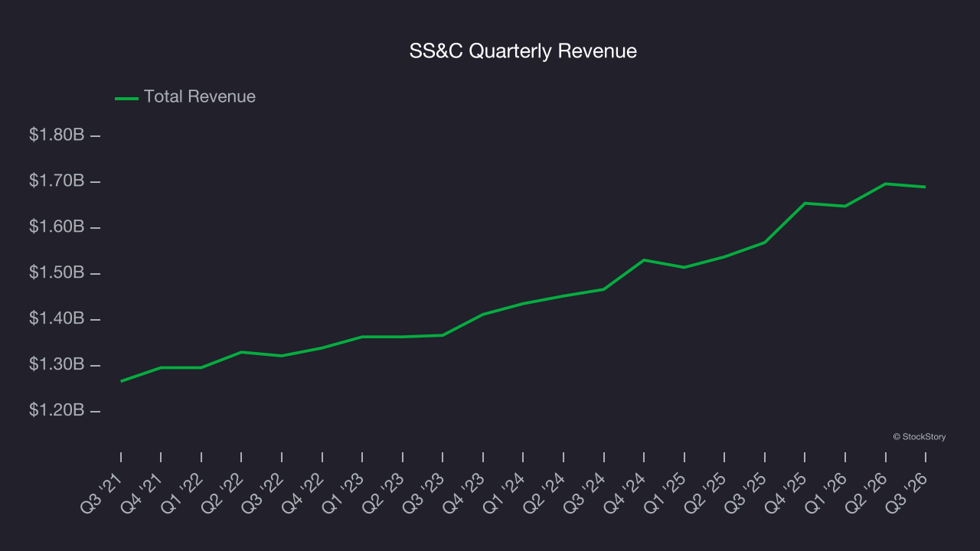Select the "$1.30B" axis label
Viewport: 980px width, 551px height.
(x=57, y=365)
